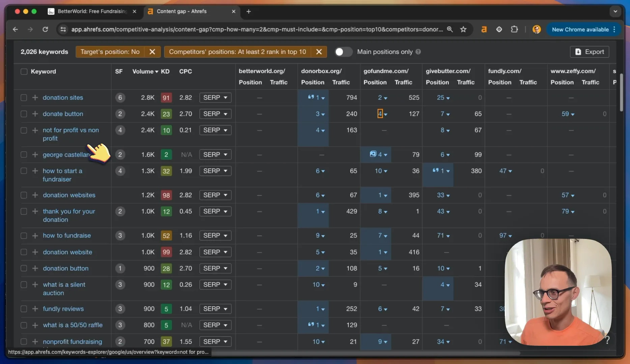
Task: Add 'donation sites' keyword with plus icon
Action: (x=35, y=98)
